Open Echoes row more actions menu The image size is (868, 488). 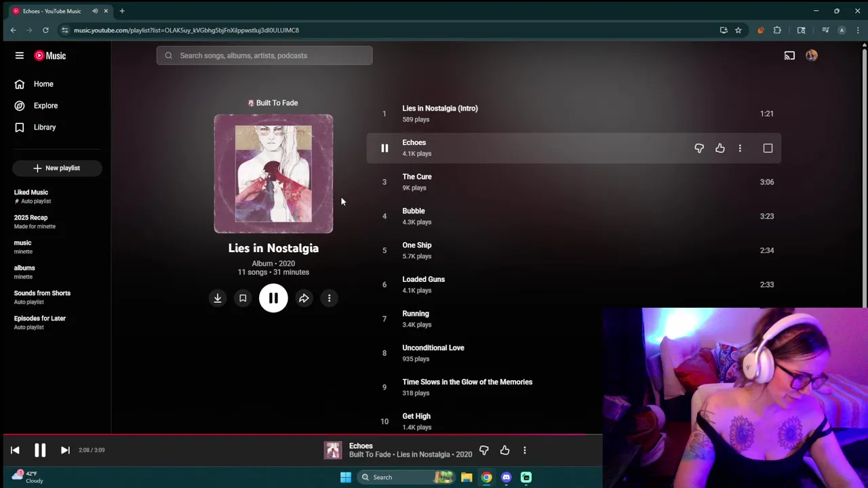pos(740,148)
